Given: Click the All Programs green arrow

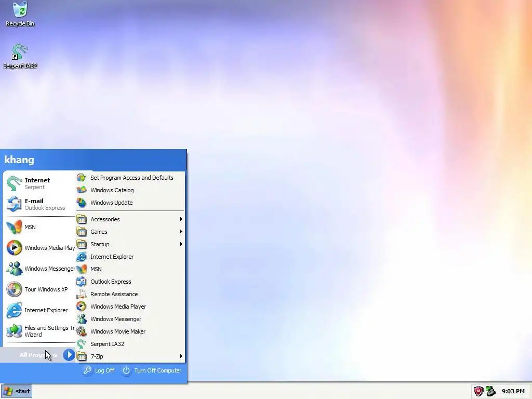Looking at the screenshot, I should click(69, 355).
